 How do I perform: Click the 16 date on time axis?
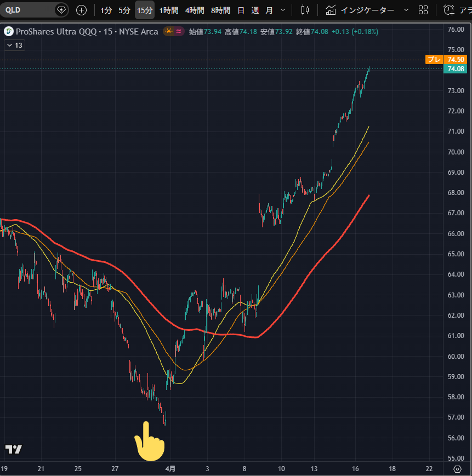(355, 469)
